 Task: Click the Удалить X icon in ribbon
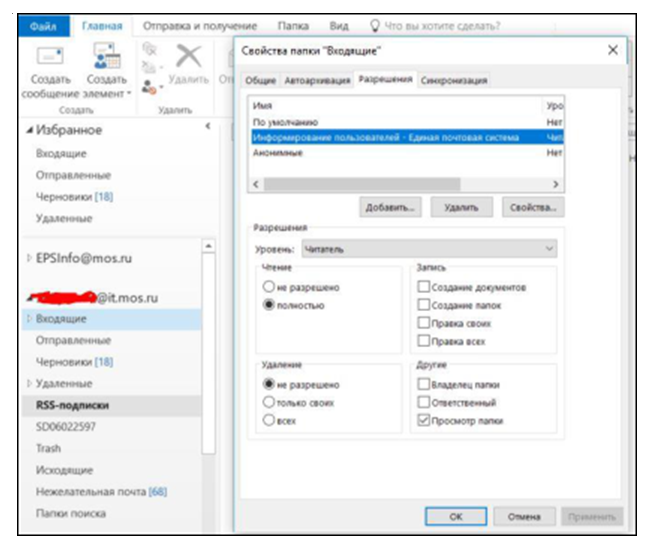pos(187,56)
